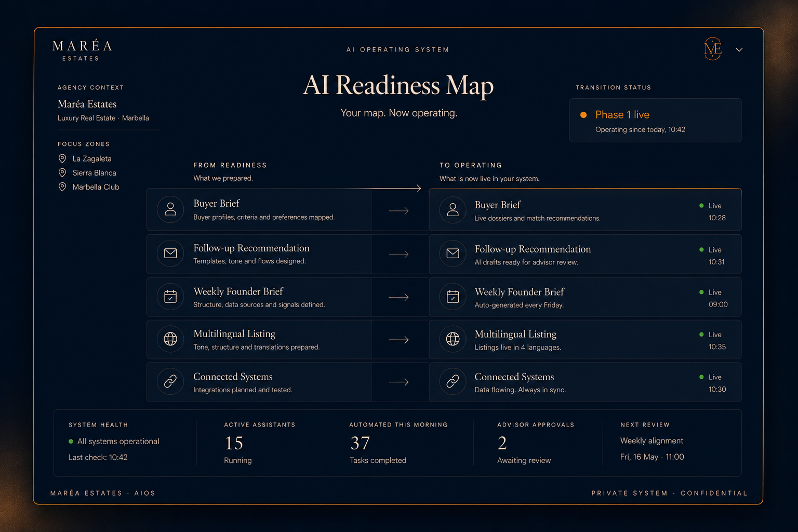Click the Sierra Blanca pin icon
Image resolution: width=798 pixels, height=532 pixels.
62,172
